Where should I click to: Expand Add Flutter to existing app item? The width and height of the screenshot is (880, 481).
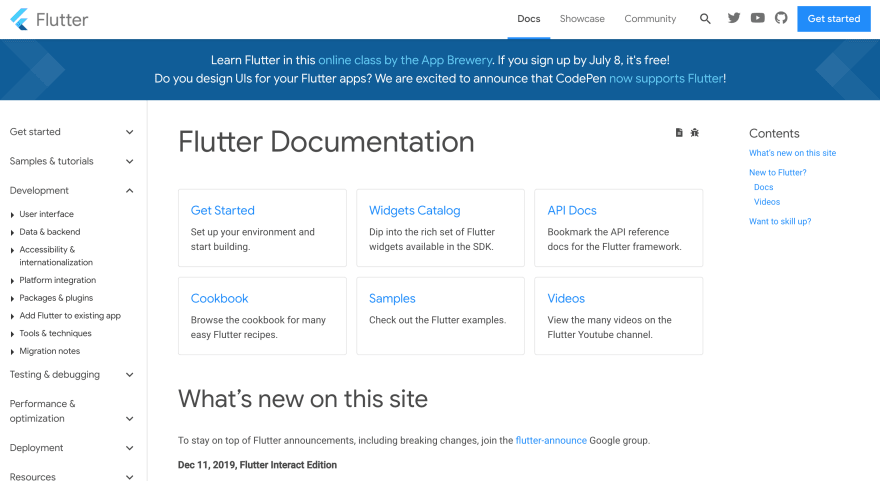pos(65,315)
